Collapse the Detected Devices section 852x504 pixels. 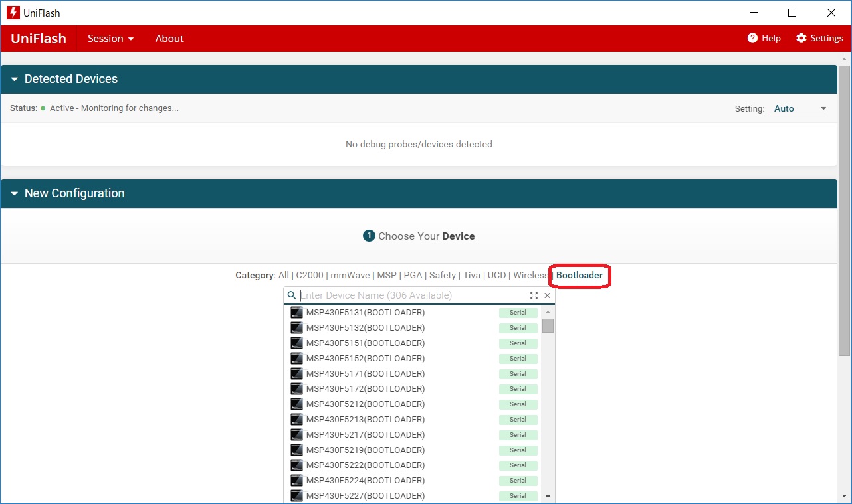15,79
